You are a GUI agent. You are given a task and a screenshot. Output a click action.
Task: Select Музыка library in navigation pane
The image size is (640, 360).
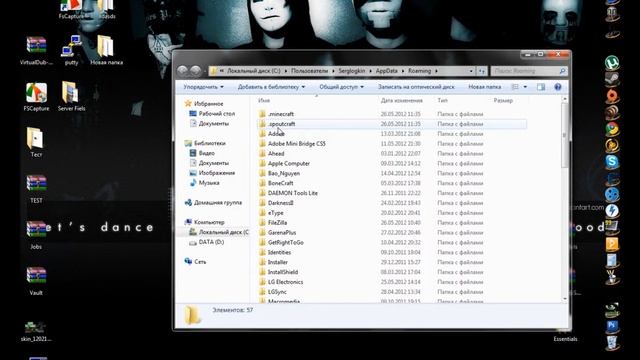click(204, 182)
